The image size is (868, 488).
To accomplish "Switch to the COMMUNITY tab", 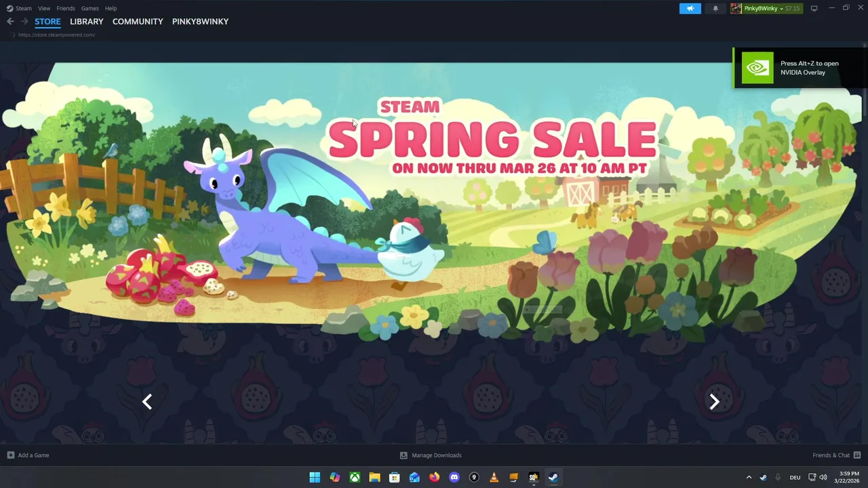I will (x=138, y=22).
